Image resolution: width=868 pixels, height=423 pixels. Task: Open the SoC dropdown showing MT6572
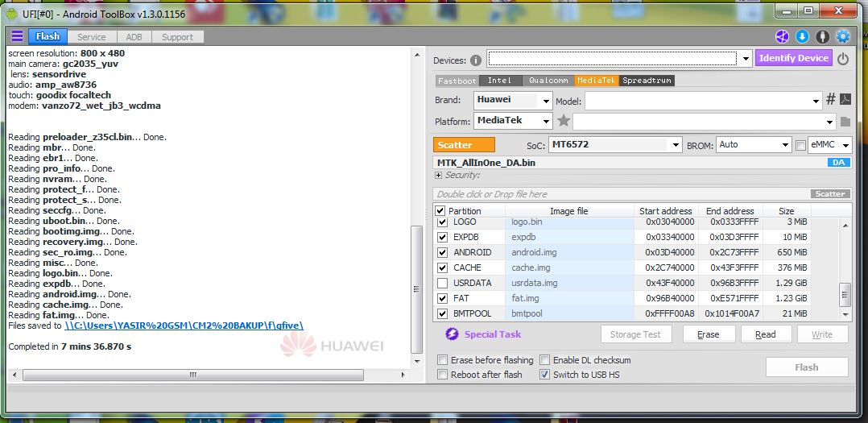676,145
